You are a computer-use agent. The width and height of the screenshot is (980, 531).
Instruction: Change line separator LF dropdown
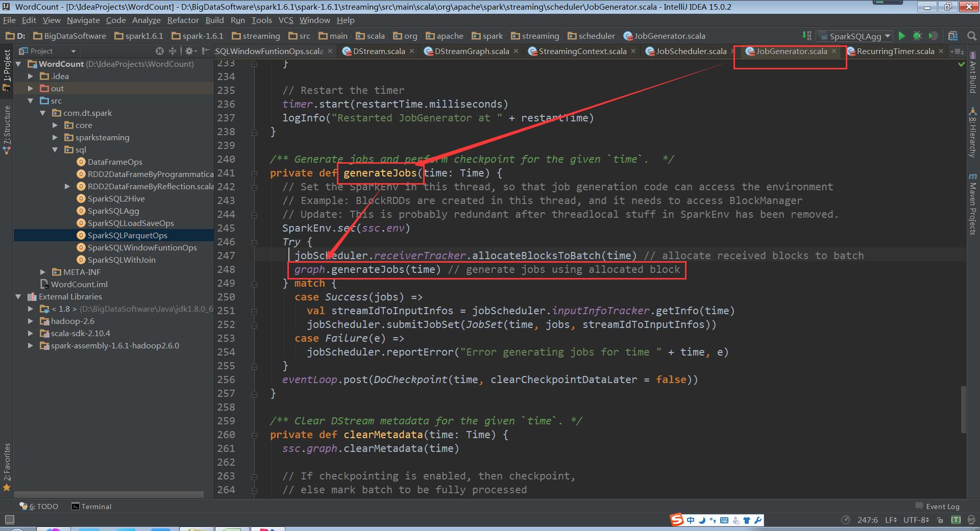pos(891,520)
